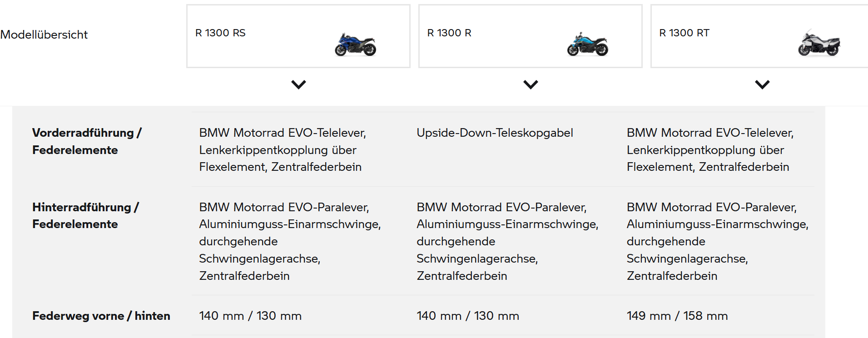Open the dropdown arrow under R 1300 R
This screenshot has width=868, height=338.
click(531, 84)
